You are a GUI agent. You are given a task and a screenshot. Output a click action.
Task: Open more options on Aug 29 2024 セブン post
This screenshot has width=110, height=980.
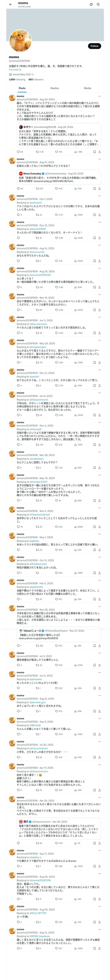coord(99,96)
